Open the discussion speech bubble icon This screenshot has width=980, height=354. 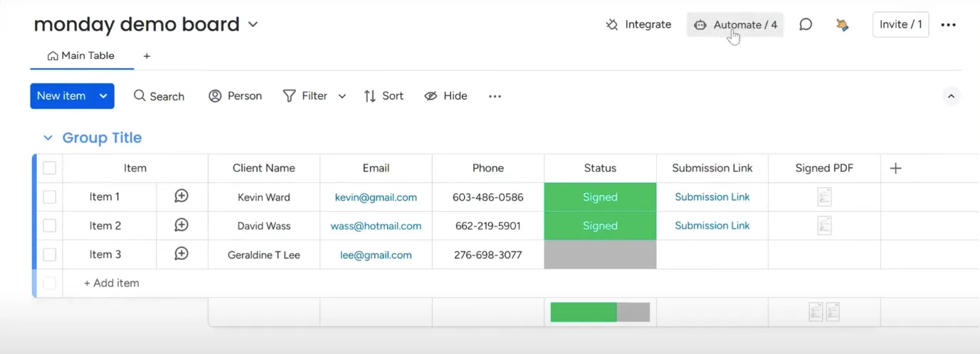coord(806,25)
